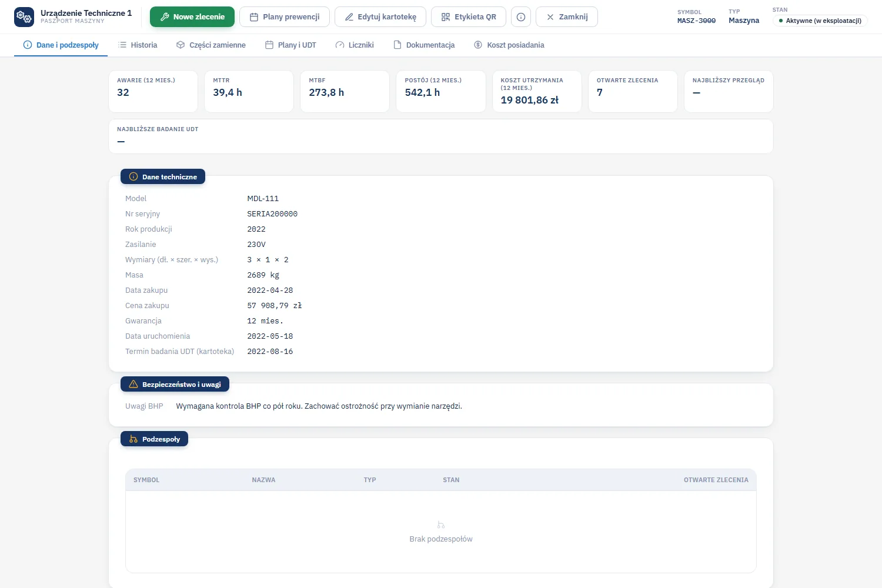Click the Otwarte zlecenia card showing 7
Image resolution: width=882 pixels, height=588 pixels.
(x=633, y=91)
